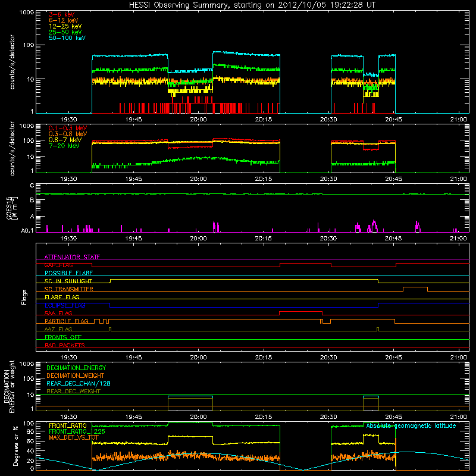
Task: Click the vertical Flags axis title
Action: pos(24,297)
